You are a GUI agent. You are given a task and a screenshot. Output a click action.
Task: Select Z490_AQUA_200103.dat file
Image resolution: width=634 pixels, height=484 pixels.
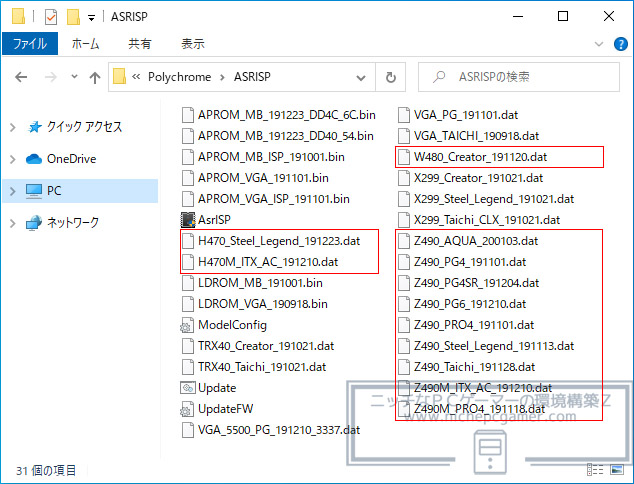[468, 241]
